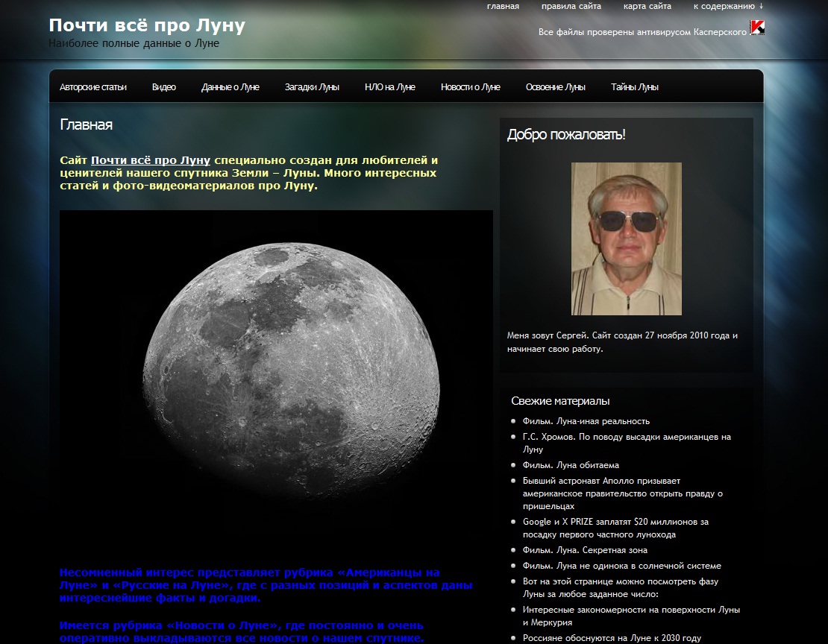Screen dimensions: 828x644
Task: Open 'Россияне обоснуются на Луне к 2030' article
Action: click(612, 638)
